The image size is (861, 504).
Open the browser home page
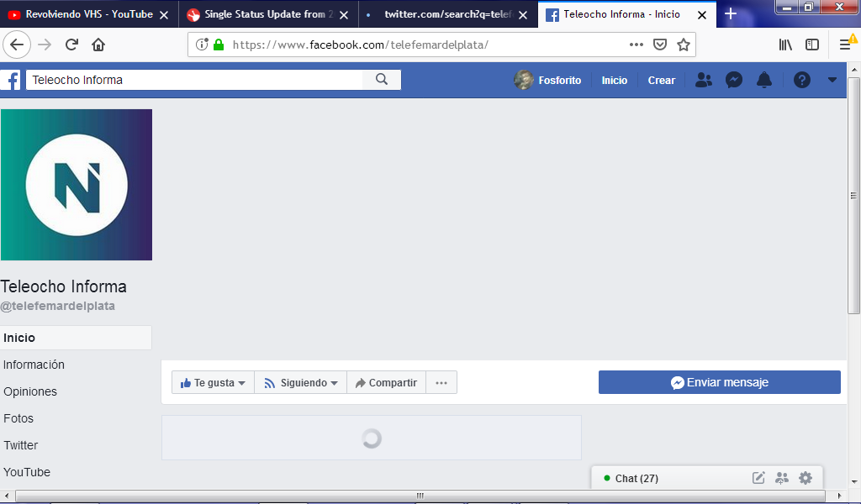tap(98, 45)
